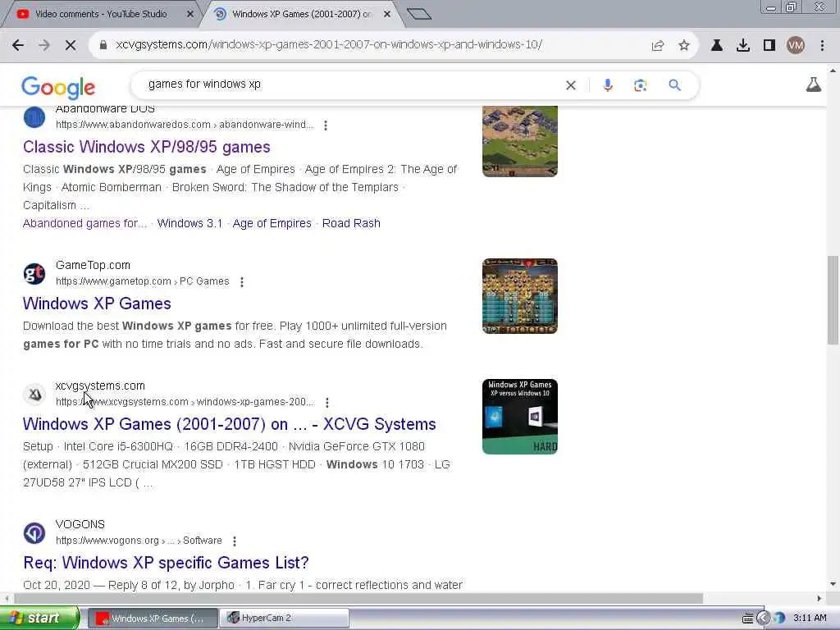Image resolution: width=840 pixels, height=630 pixels.
Task: Click the keyboard icon in system tray
Action: 747,619
